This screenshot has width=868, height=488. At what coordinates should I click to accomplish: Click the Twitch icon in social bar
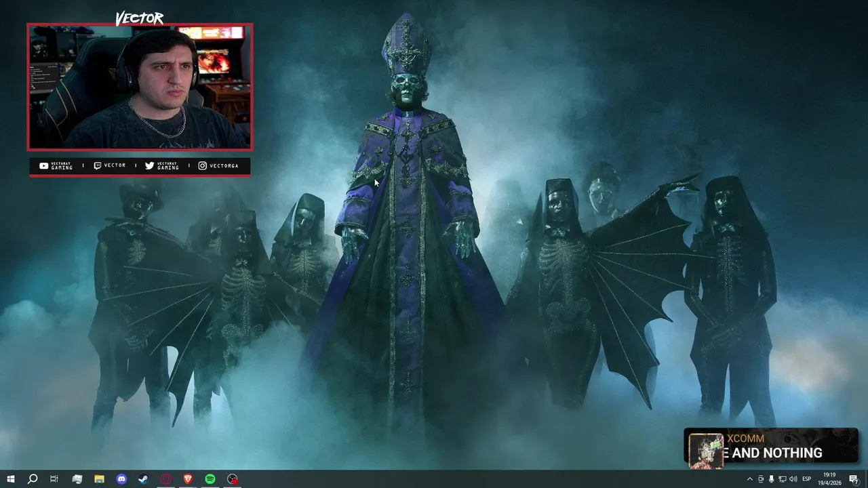point(97,165)
